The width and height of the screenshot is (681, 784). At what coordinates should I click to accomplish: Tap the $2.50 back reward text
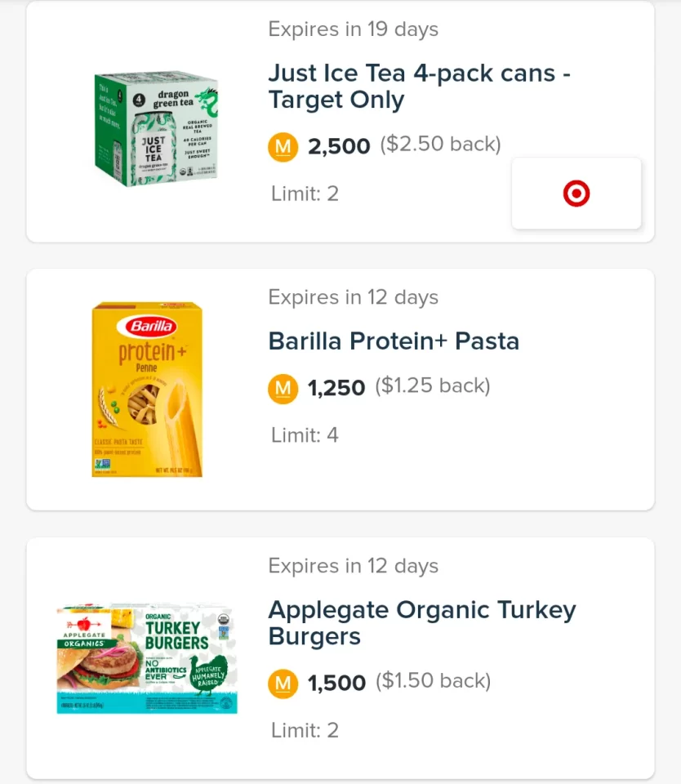coord(440,145)
